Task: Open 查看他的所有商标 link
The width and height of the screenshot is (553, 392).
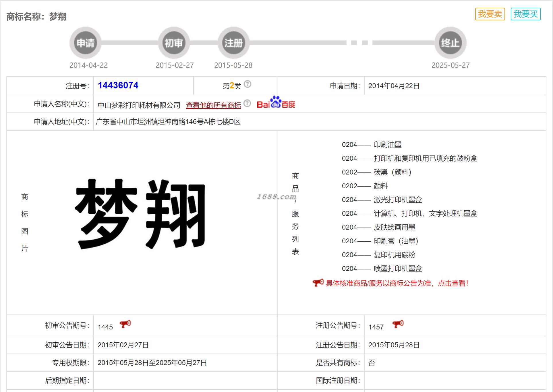Action: tap(213, 105)
